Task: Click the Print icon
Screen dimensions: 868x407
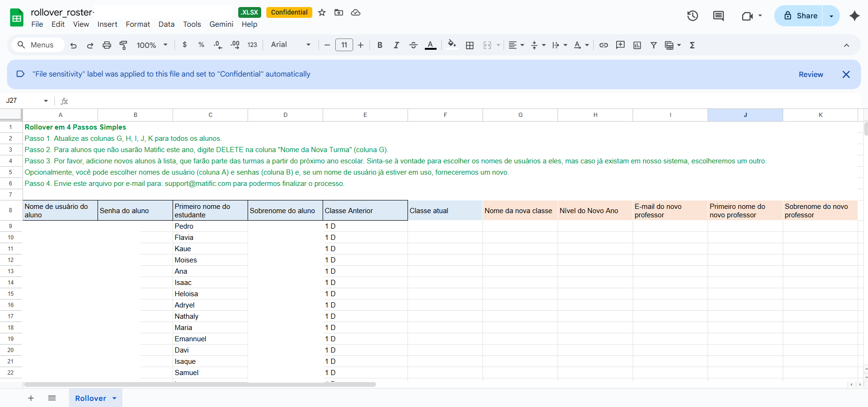Action: (x=107, y=45)
